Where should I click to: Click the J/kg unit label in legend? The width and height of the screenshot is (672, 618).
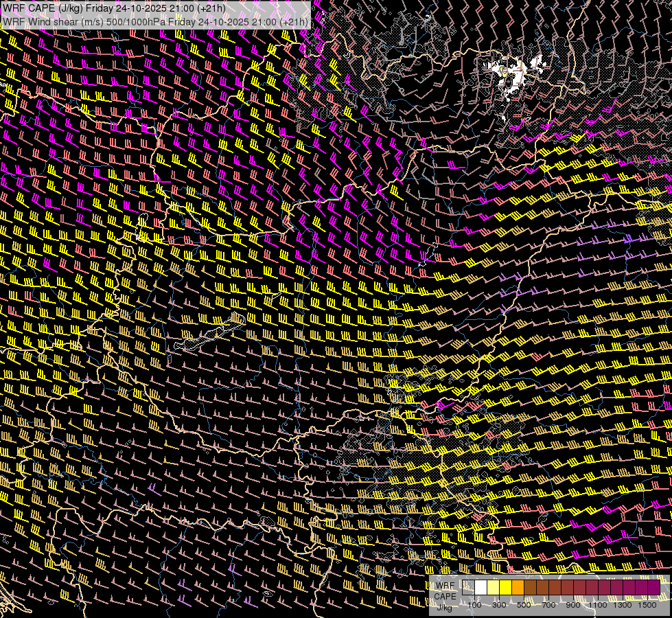pos(444,608)
